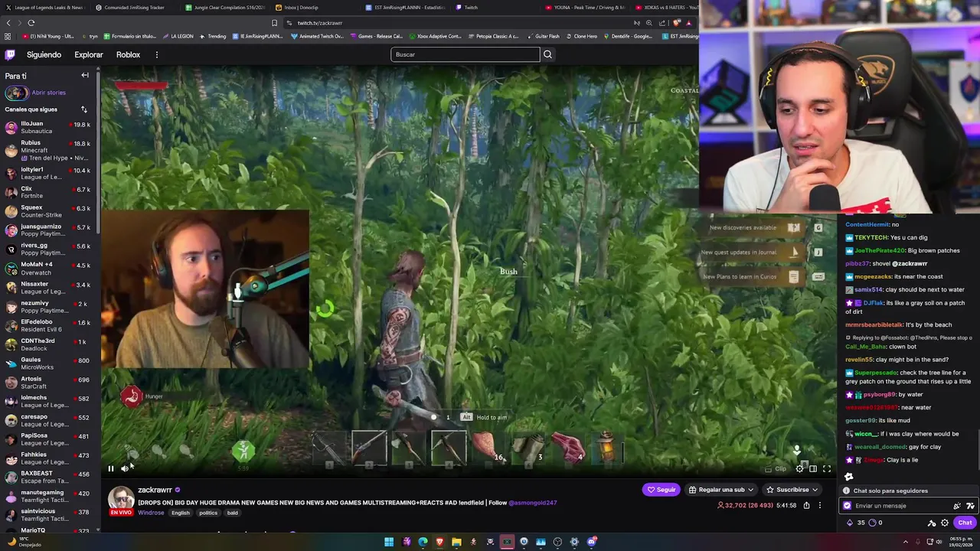Open the chat emote picker
Viewport: 980px width, 551px height.
coord(970,506)
